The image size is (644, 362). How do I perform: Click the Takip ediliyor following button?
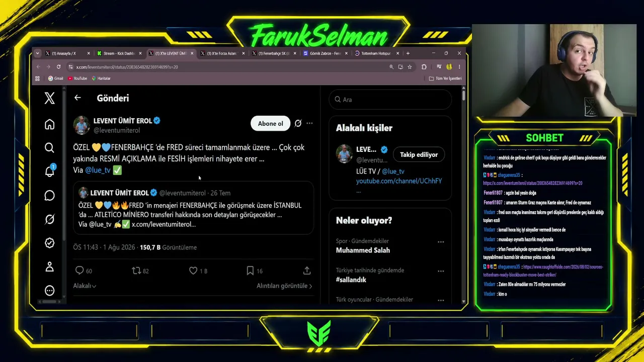[x=419, y=154]
